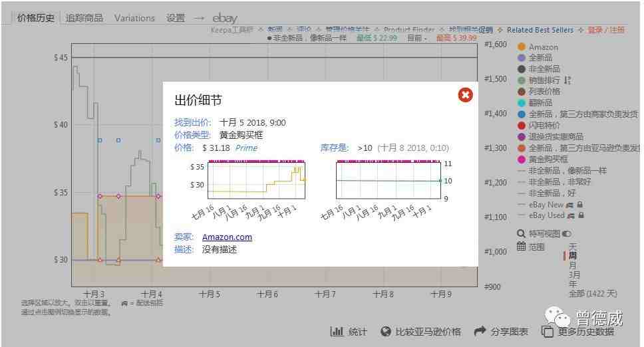Click the 十月 5 2018, 9:00 timestamp
Viewport: 644px width, 347px height.
pyautogui.click(x=253, y=122)
